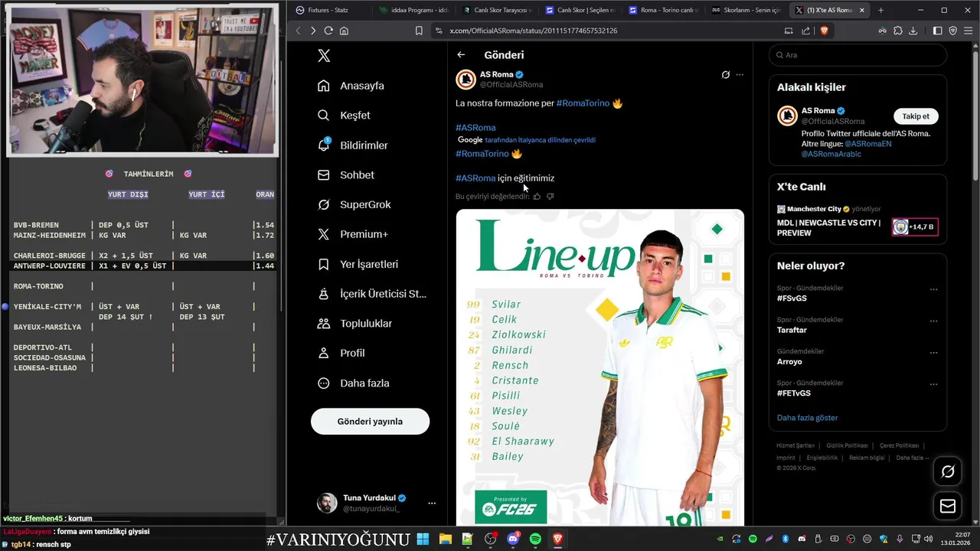The image size is (980, 551).
Task: Open Yer İşaretleri bookmarks
Action: (x=358, y=264)
